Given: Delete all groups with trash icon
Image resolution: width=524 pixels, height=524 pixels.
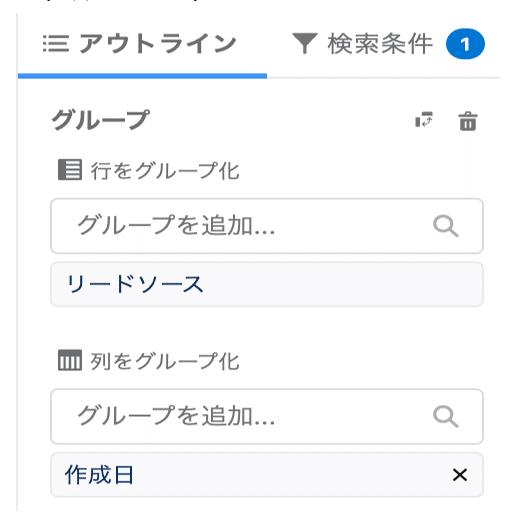Looking at the screenshot, I should [x=468, y=121].
